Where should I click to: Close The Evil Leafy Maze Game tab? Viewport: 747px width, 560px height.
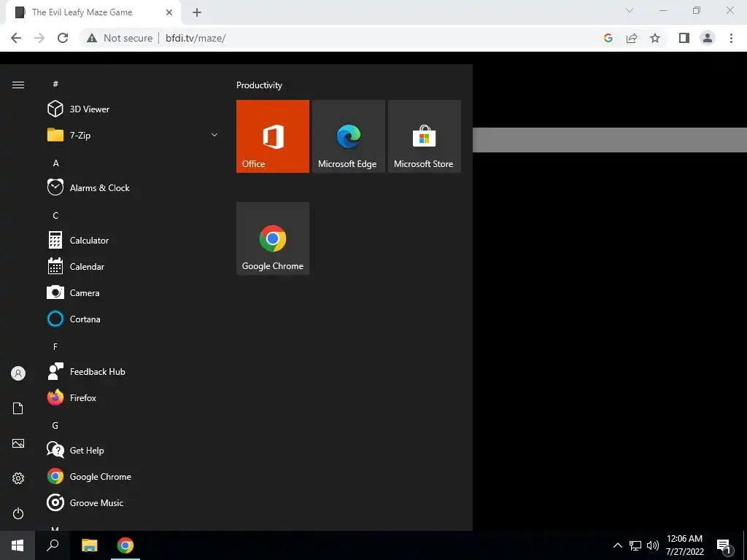click(x=169, y=12)
